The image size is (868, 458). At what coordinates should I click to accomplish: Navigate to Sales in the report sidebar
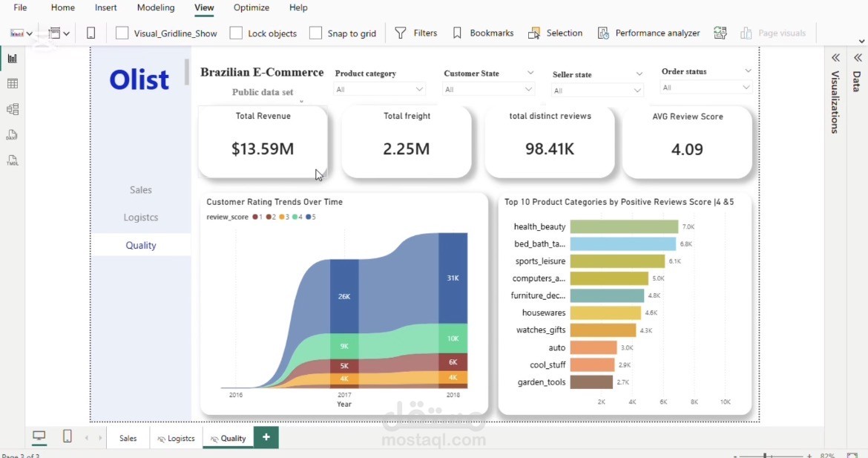tap(141, 190)
